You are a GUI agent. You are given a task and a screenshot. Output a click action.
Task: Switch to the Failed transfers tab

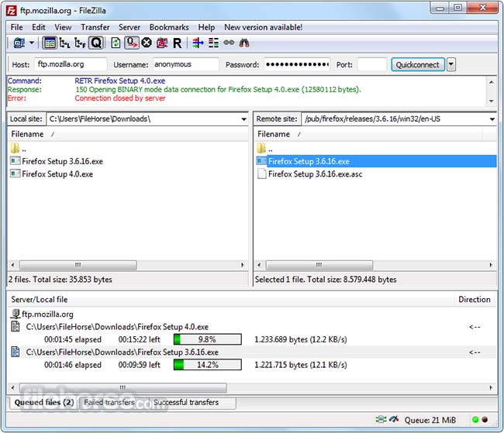109,402
